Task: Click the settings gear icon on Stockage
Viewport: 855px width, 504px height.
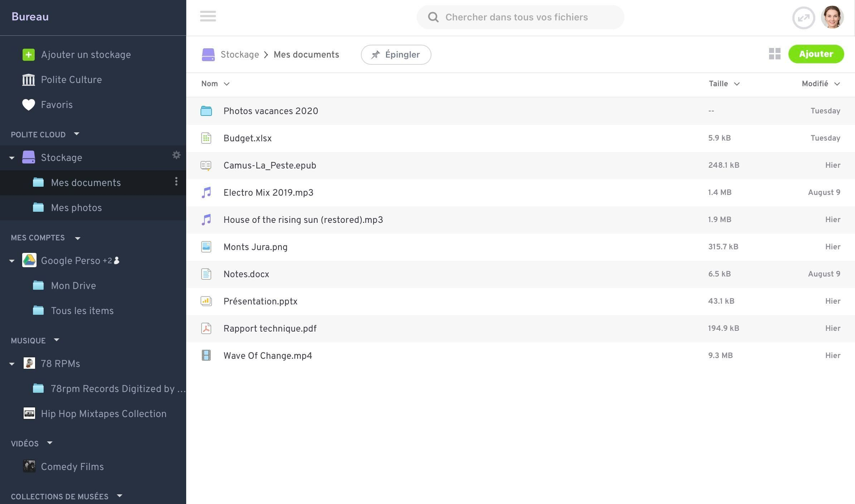Action: click(x=177, y=155)
